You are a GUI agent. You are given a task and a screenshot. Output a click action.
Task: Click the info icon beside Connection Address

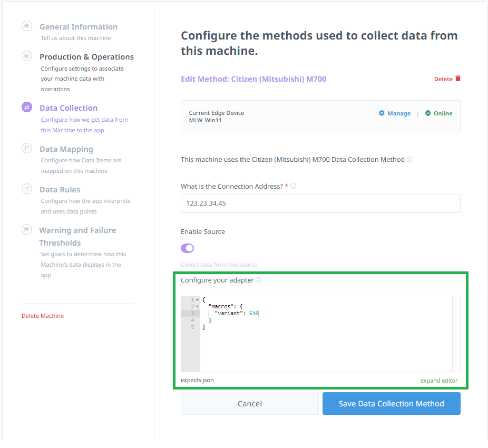294,186
